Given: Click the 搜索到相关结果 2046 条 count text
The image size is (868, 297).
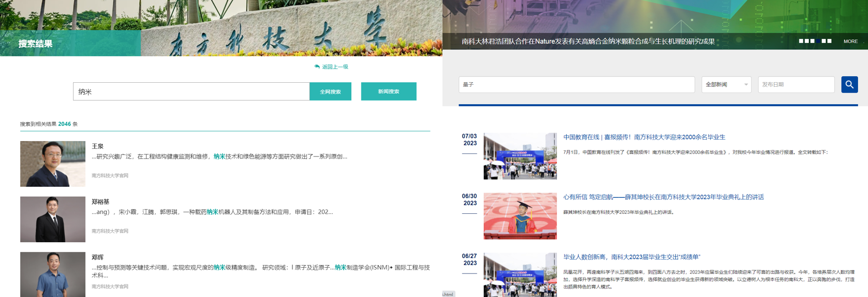Looking at the screenshot, I should [49, 124].
